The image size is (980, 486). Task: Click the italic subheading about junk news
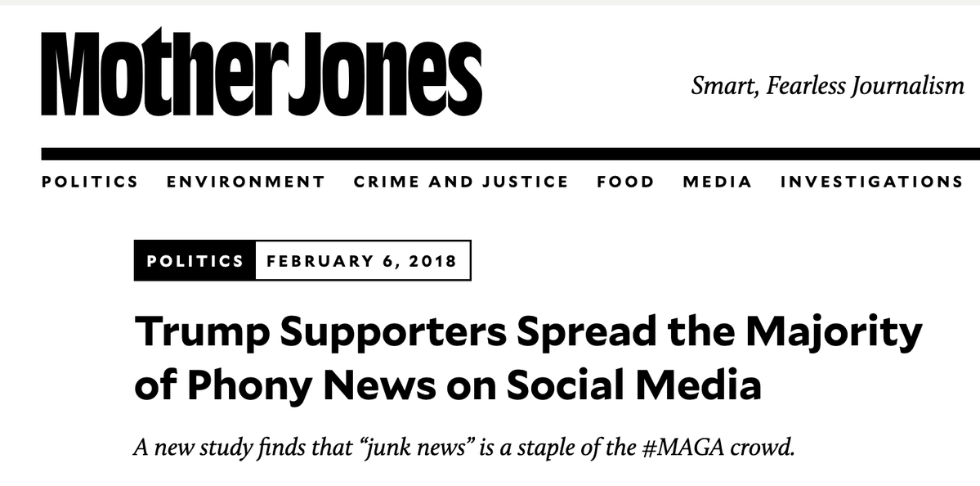(x=463, y=448)
